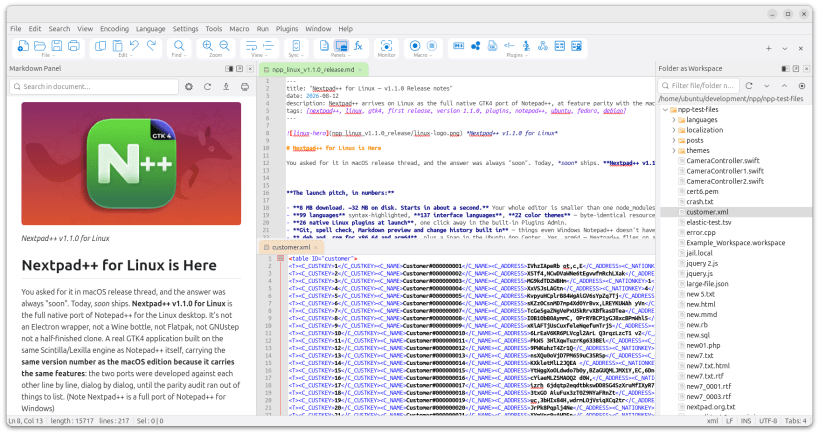
Task: Toggle file monitoring icon
Action: (386, 46)
